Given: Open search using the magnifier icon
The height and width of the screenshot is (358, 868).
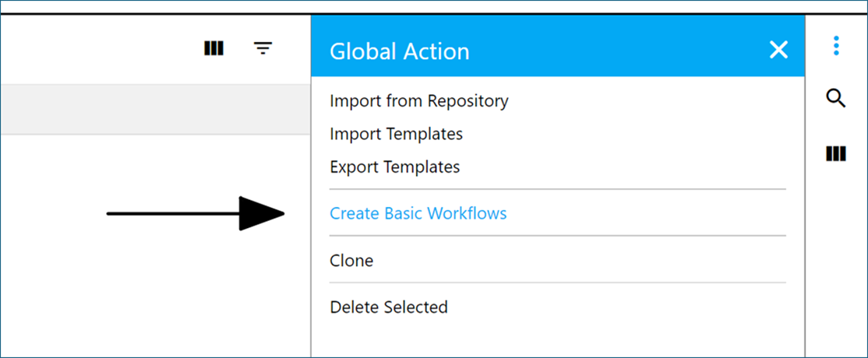Looking at the screenshot, I should click(836, 99).
